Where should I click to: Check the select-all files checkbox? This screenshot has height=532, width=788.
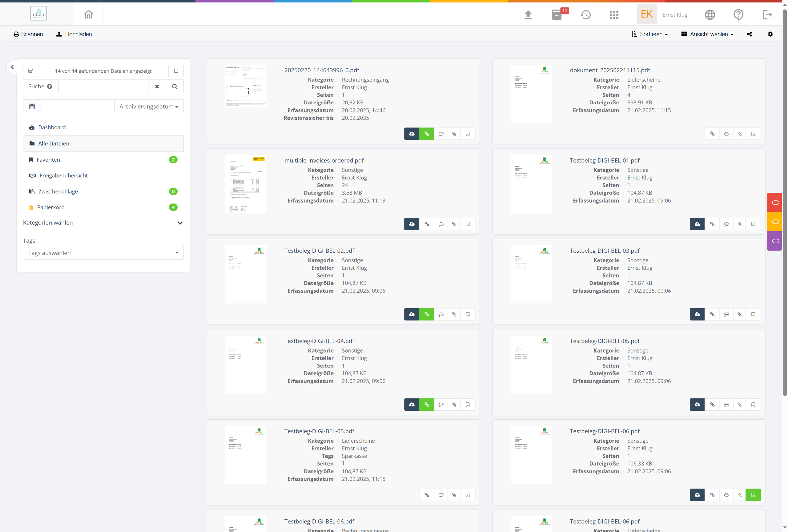(x=30, y=71)
